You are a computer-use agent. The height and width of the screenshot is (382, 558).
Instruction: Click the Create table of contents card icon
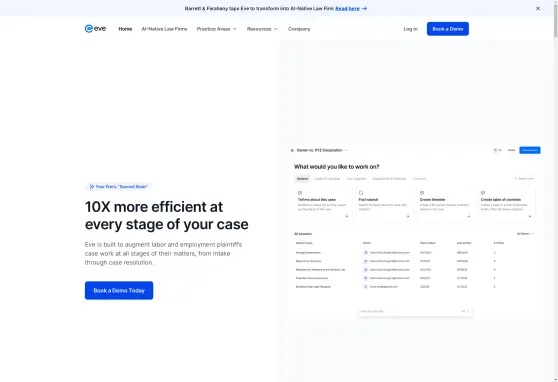tap(483, 193)
